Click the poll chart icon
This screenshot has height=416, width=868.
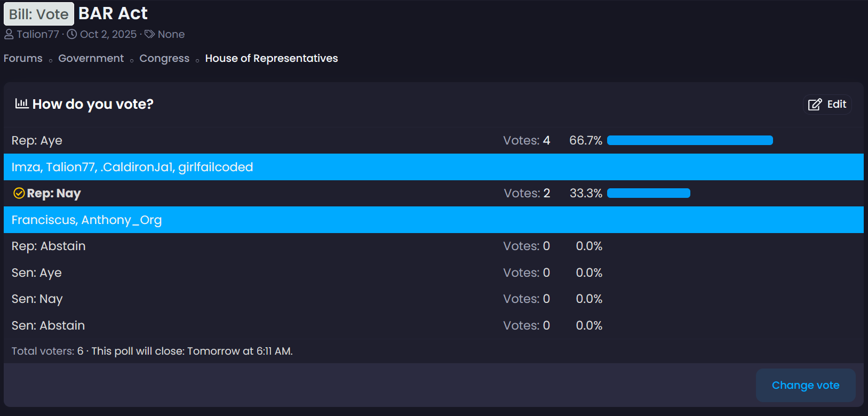(x=22, y=103)
